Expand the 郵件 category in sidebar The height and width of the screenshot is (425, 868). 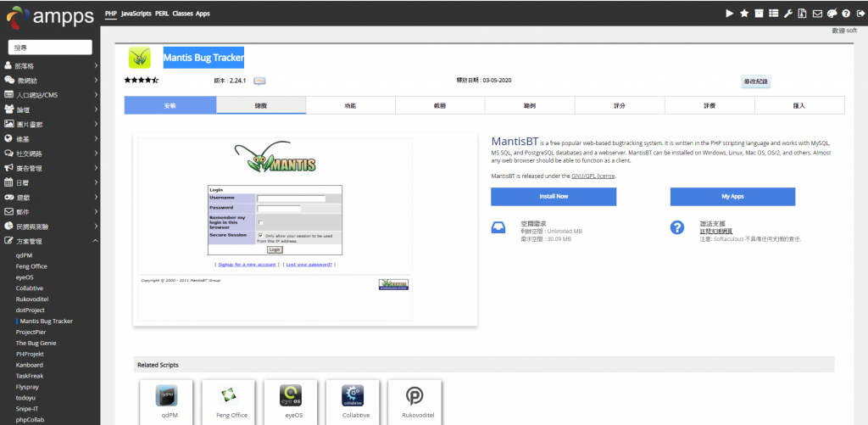50,212
